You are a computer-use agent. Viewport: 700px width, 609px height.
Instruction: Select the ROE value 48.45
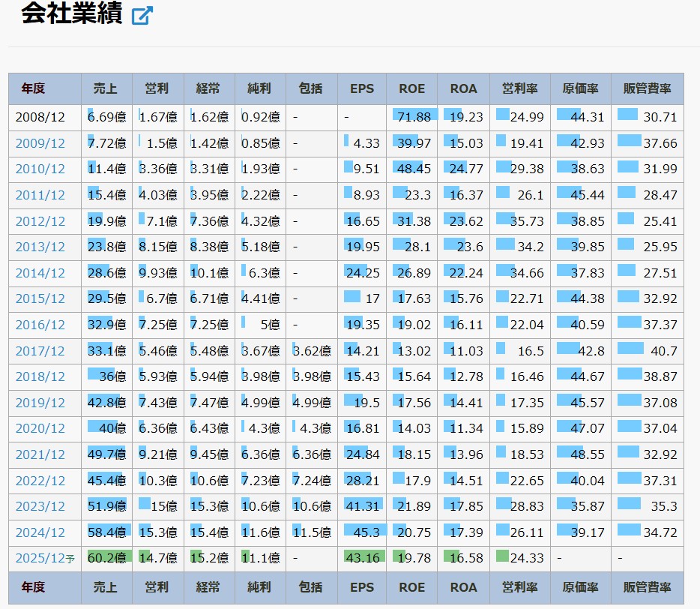[x=414, y=169]
